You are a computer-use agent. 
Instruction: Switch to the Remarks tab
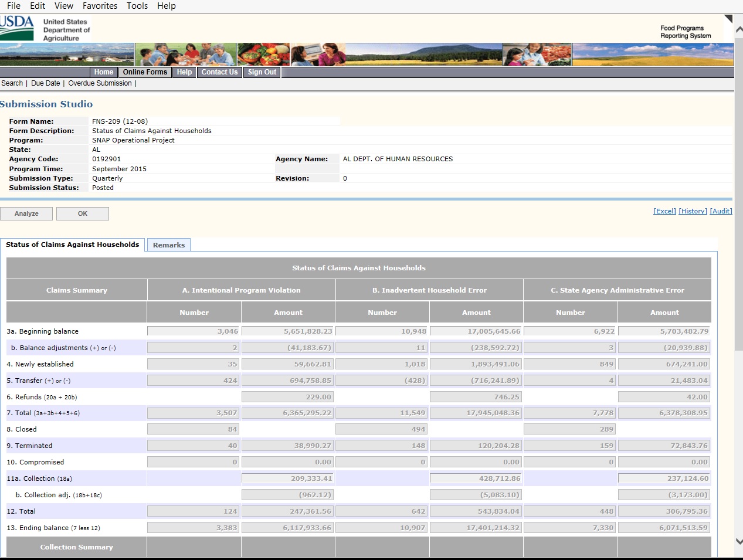169,245
